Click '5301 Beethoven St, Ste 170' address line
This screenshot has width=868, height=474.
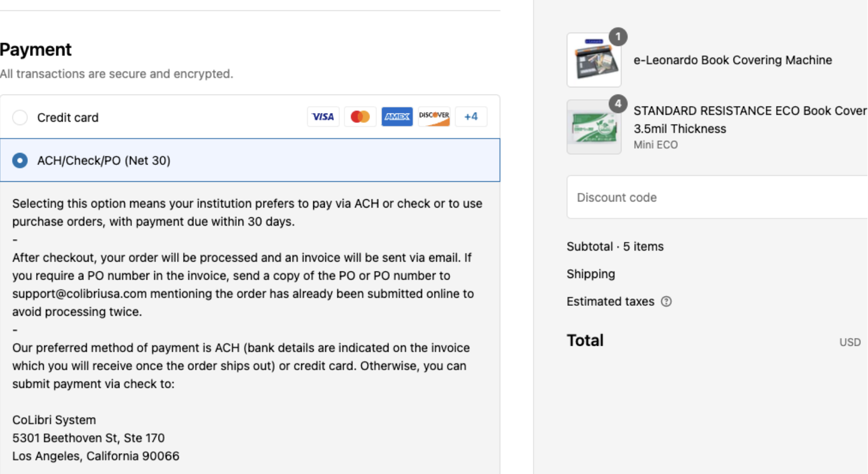pyautogui.click(x=89, y=438)
